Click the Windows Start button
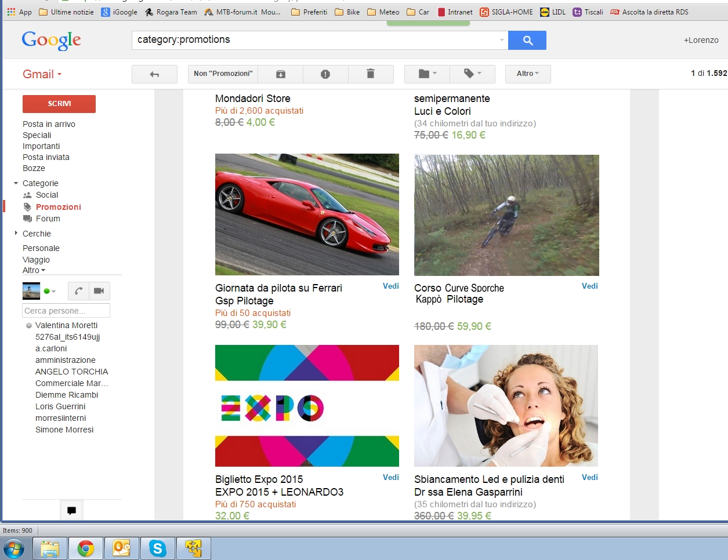Screen dimensions: 728x560 point(14,548)
